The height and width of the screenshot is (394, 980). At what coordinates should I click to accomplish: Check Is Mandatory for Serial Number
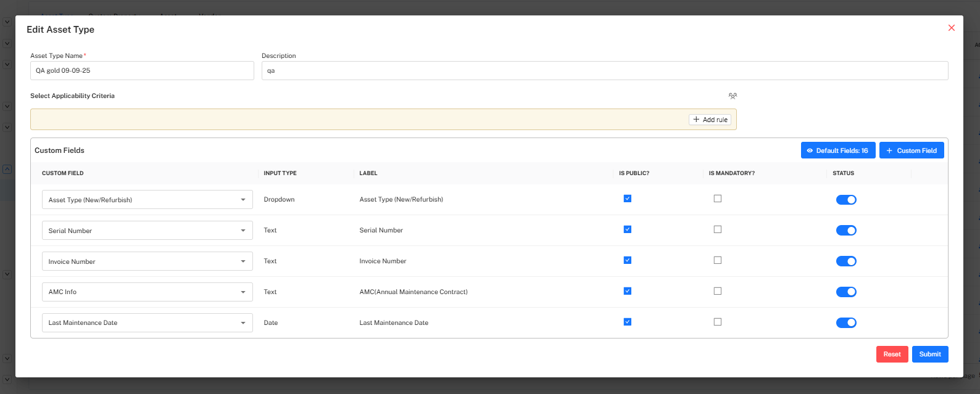click(717, 229)
